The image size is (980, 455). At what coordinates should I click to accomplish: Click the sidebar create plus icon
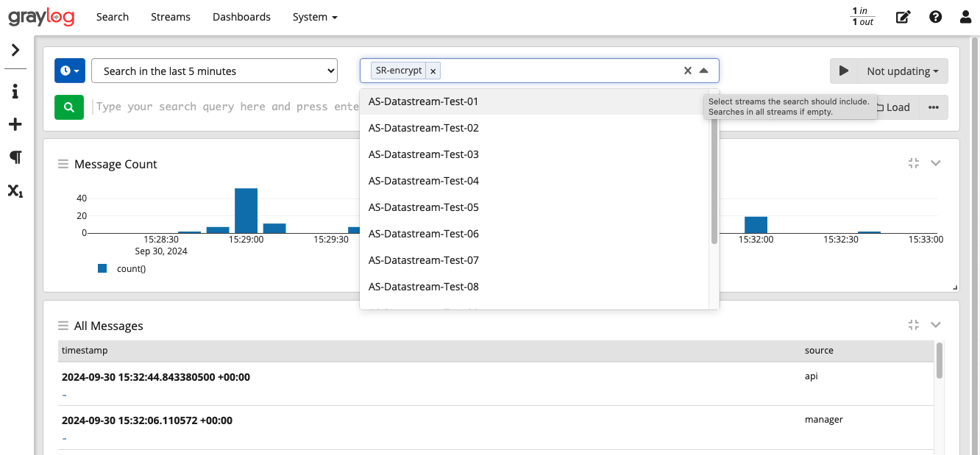click(15, 124)
